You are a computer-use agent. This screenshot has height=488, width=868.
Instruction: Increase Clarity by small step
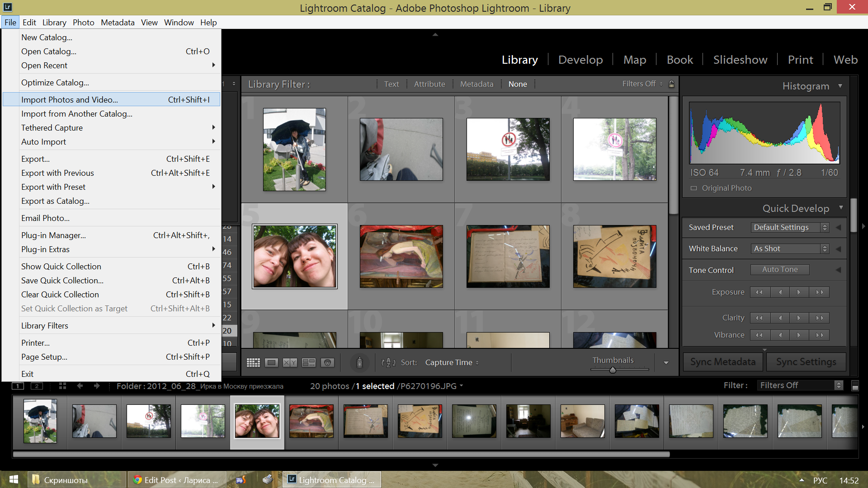point(799,318)
